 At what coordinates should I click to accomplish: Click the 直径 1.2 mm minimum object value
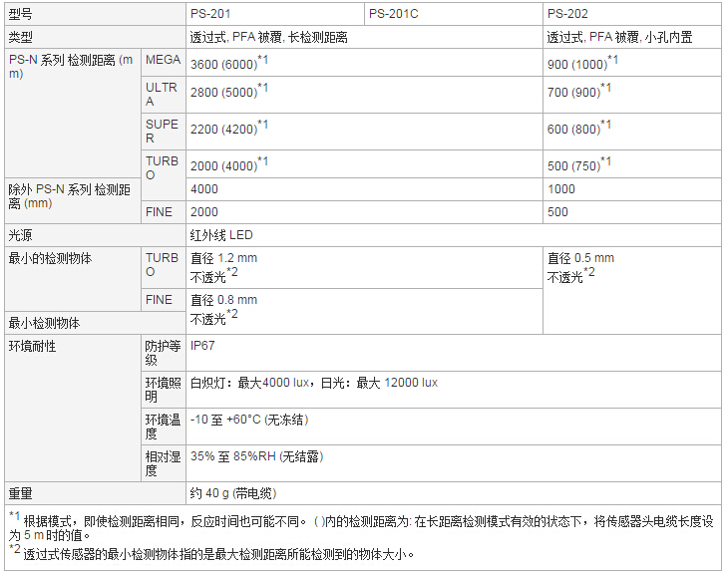pos(223,258)
